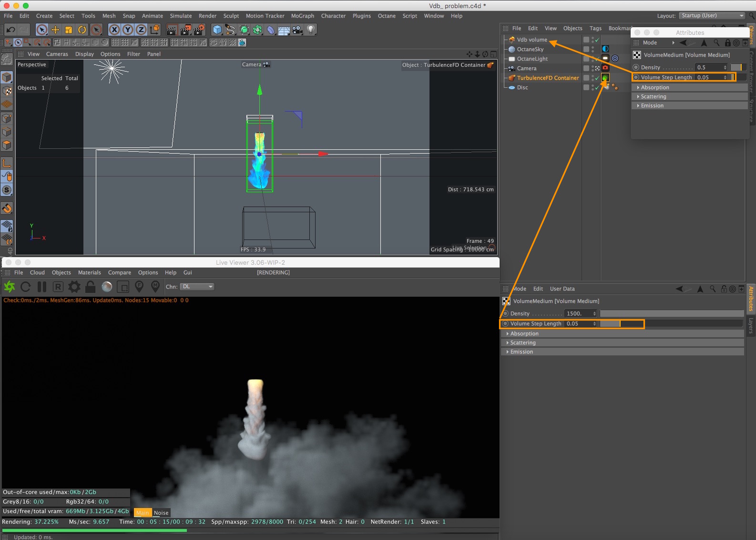
Task: Toggle layer box for Vdb volume
Action: (x=586, y=40)
